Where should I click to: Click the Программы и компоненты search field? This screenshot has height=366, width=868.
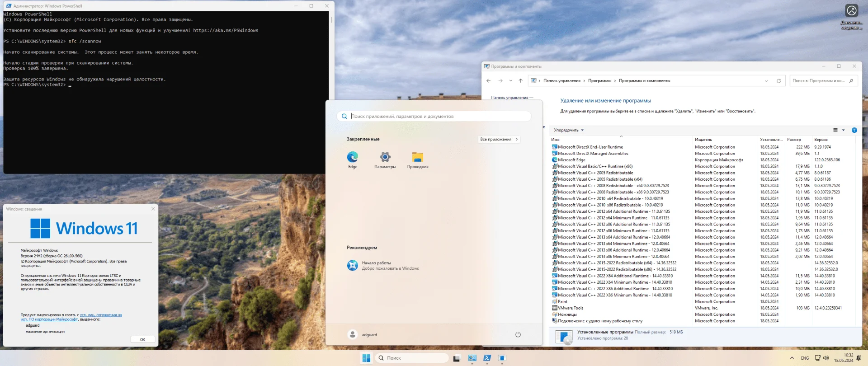click(823, 81)
